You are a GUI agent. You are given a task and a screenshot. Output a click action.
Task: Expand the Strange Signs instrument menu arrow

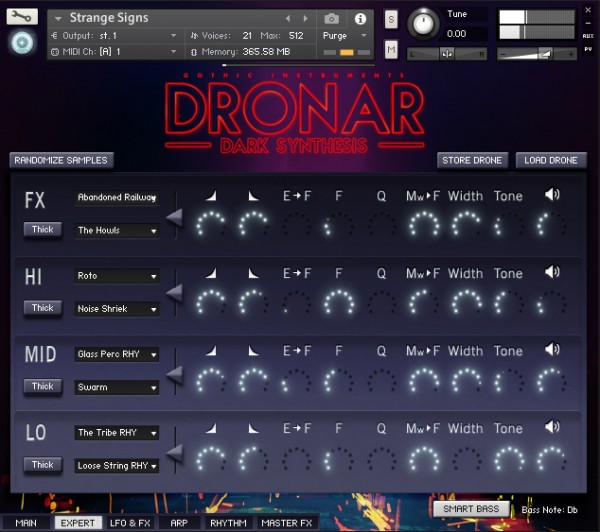(58, 18)
